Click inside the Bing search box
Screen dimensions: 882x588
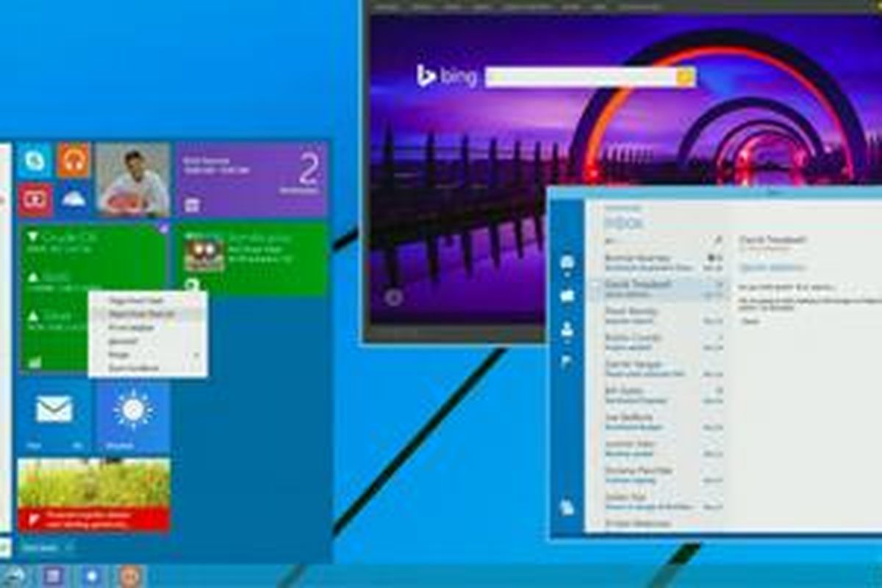[581, 75]
